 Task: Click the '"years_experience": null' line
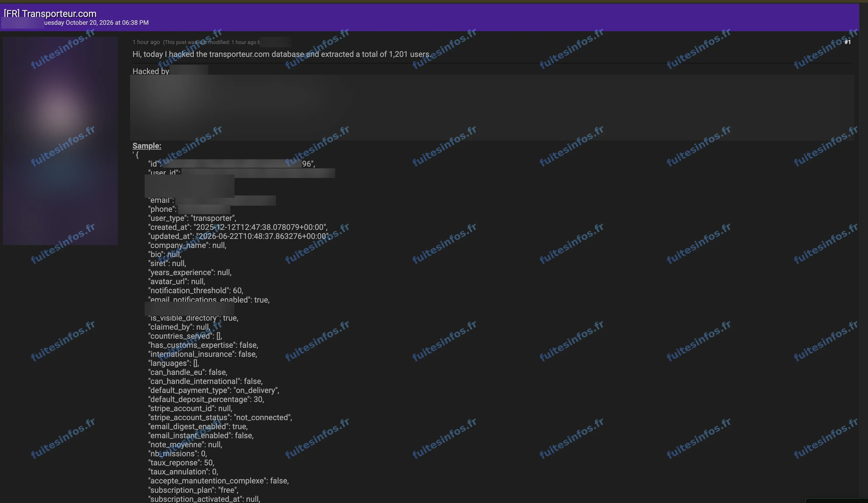[x=190, y=272]
